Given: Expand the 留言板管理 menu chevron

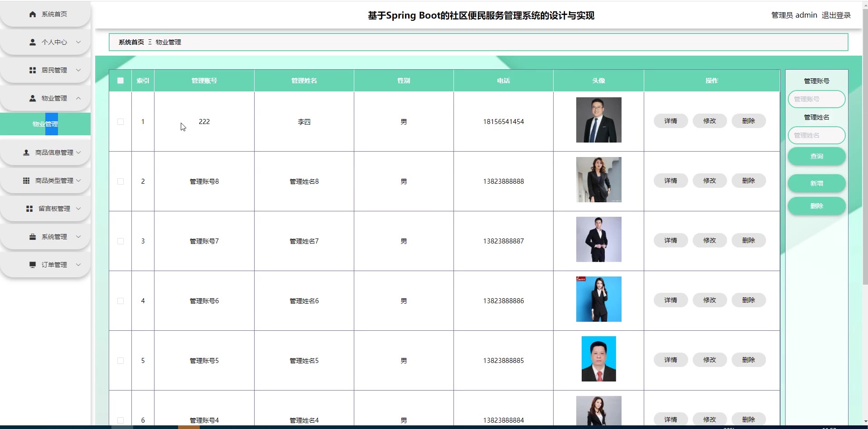Looking at the screenshot, I should 78,209.
